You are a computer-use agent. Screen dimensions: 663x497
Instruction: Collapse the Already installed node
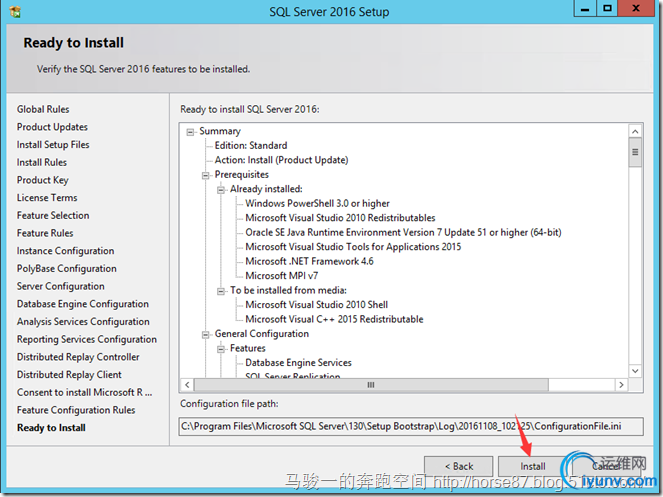click(x=221, y=189)
